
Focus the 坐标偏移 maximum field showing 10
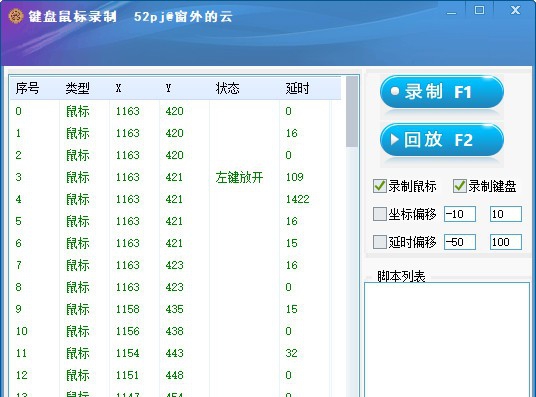(506, 214)
